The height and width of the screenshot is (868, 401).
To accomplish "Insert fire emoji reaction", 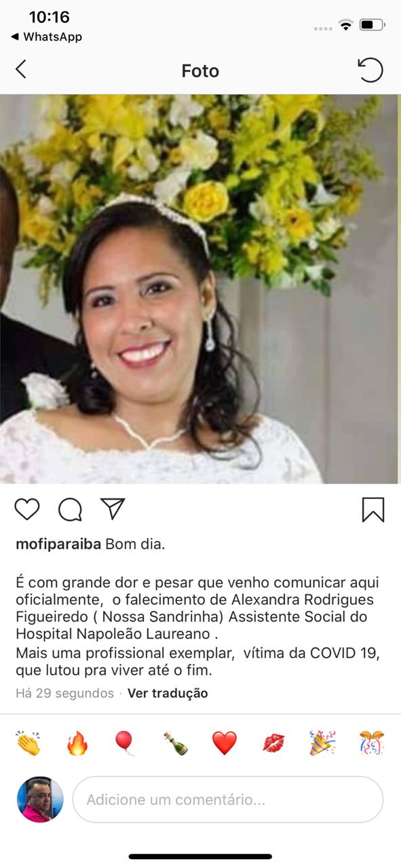I will [x=77, y=744].
